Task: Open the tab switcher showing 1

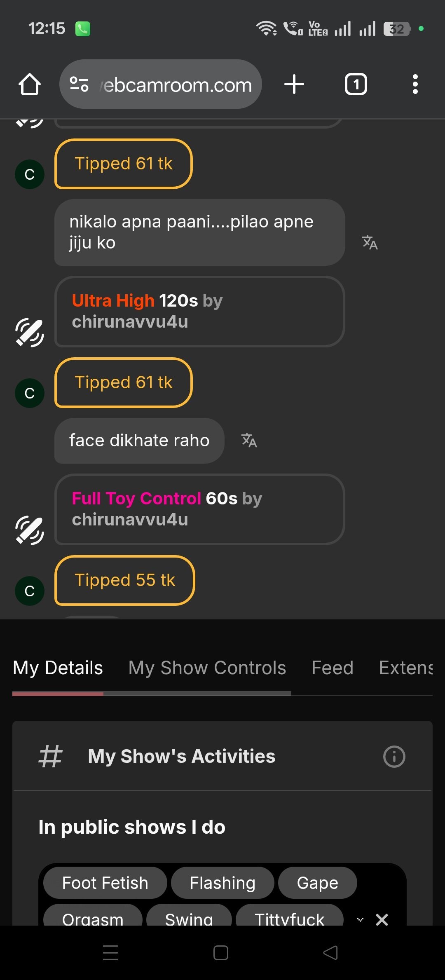Action: 356,84
